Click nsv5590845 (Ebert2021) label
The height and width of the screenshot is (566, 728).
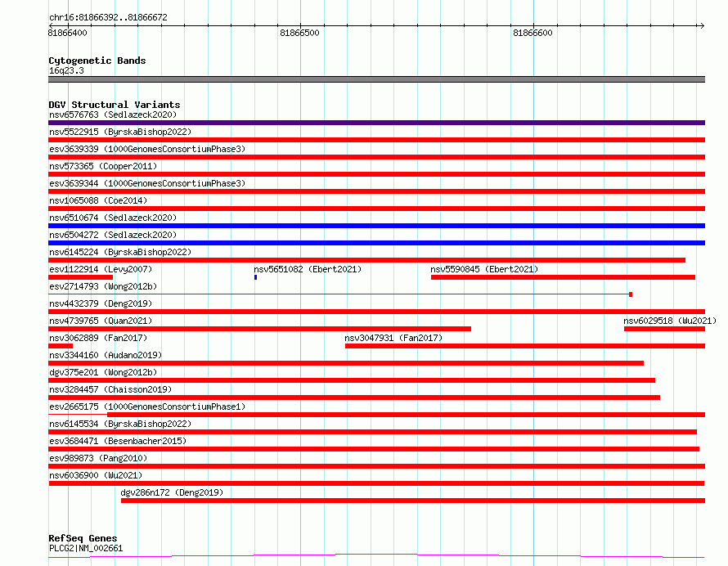484,269
